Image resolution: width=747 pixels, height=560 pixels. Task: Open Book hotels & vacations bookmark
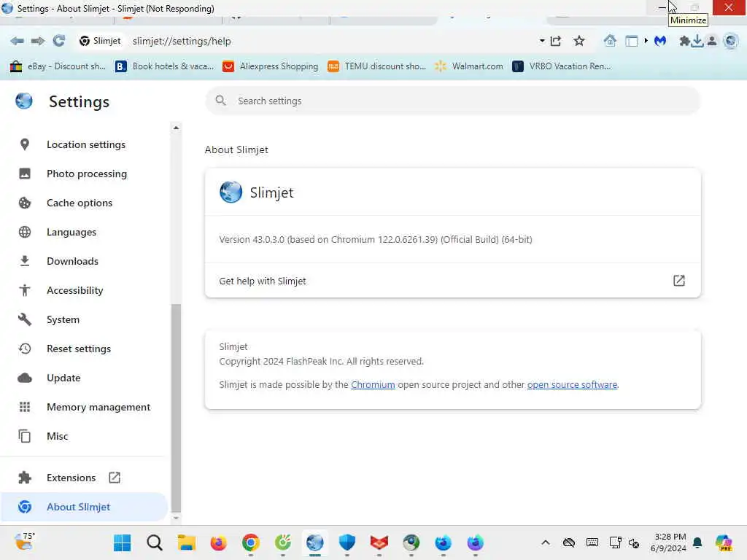165,66
